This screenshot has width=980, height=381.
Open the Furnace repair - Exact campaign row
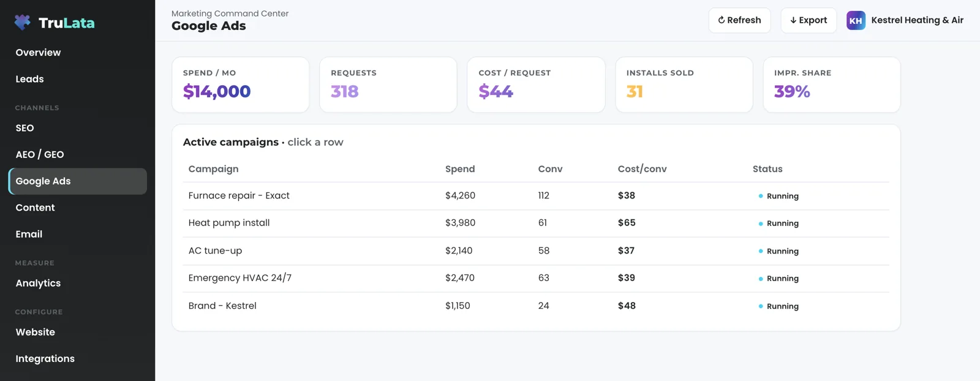536,196
